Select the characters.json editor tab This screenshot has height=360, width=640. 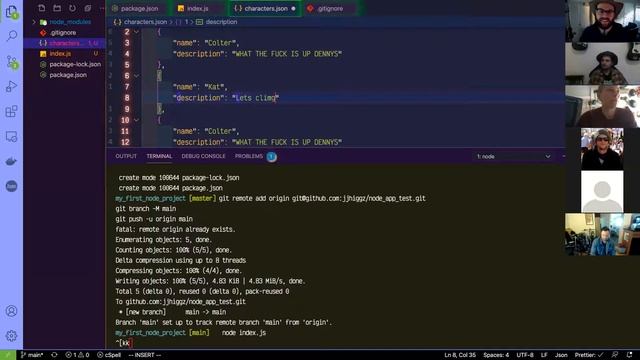tap(264, 8)
